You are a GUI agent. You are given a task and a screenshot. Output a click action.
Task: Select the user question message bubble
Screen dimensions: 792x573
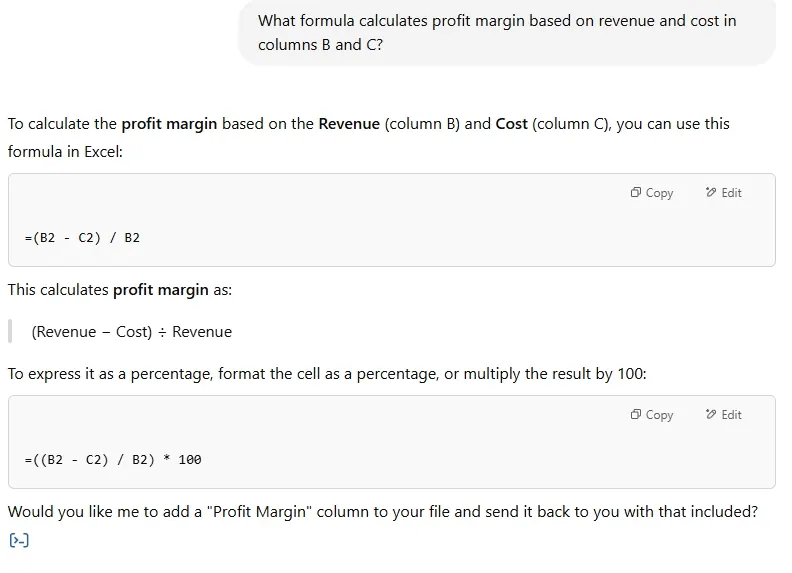506,33
